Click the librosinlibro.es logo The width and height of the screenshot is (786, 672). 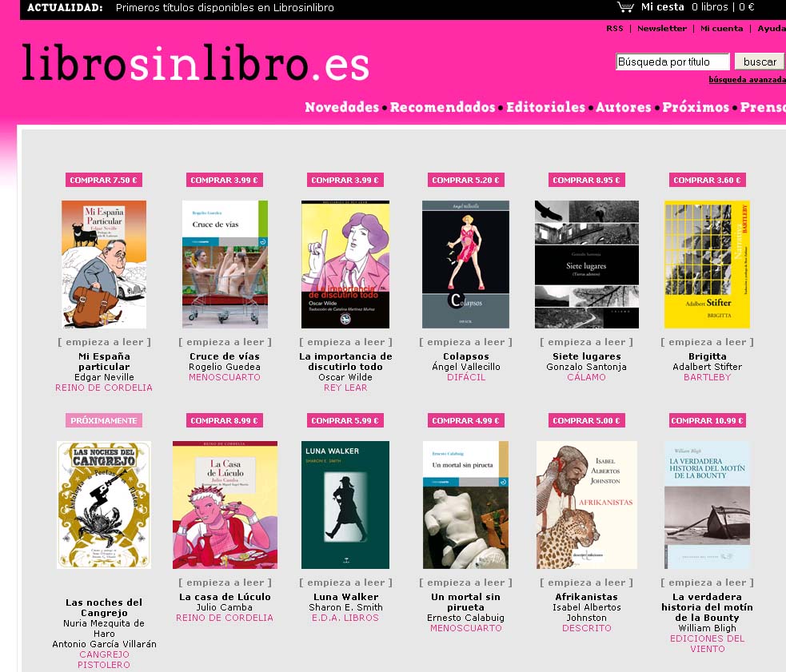(195, 63)
